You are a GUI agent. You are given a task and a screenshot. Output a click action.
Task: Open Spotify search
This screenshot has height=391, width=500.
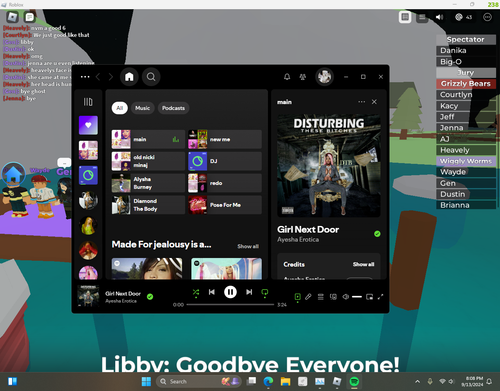tap(151, 77)
